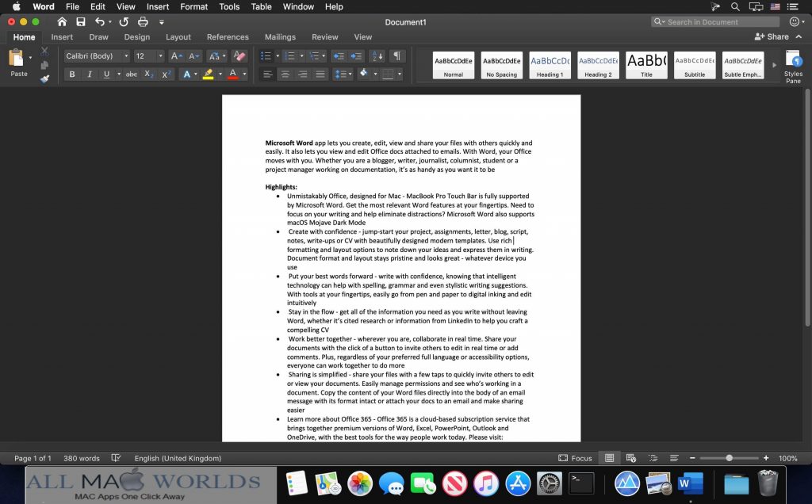Center the paragraph text
812x504 pixels.
285,74
